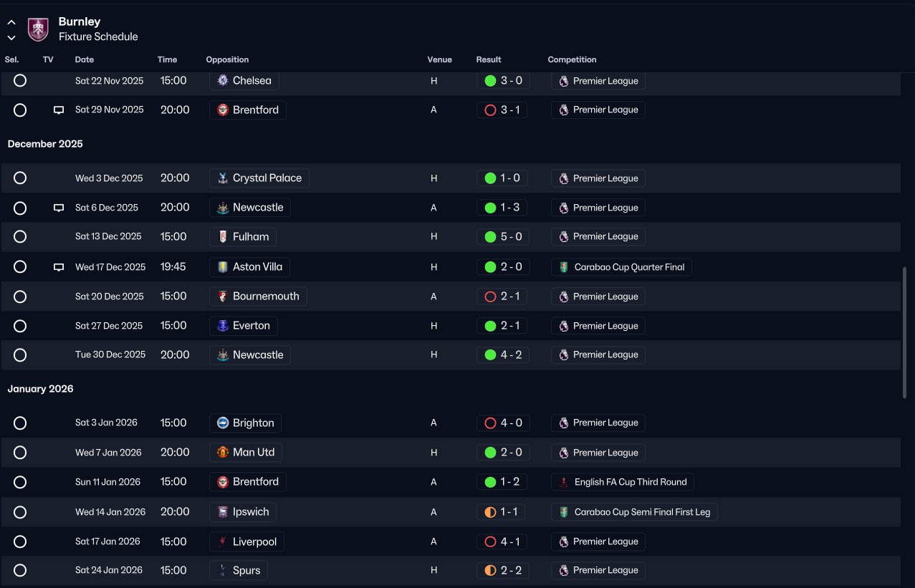The image size is (915, 588).
Task: Click the TV icon on Aston Villa Carabao Cup row
Action: tap(59, 267)
